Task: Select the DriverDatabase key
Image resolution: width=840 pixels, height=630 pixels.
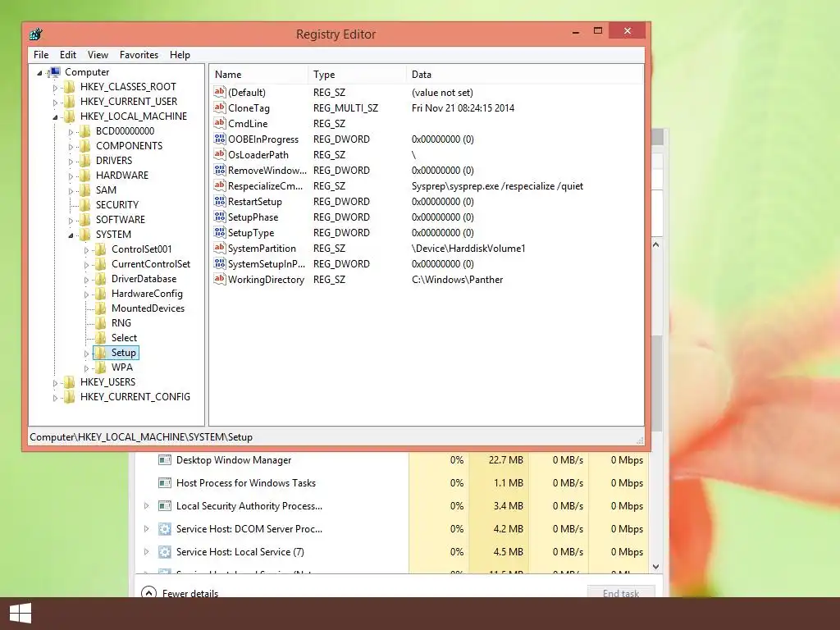Action: pyautogui.click(x=144, y=279)
